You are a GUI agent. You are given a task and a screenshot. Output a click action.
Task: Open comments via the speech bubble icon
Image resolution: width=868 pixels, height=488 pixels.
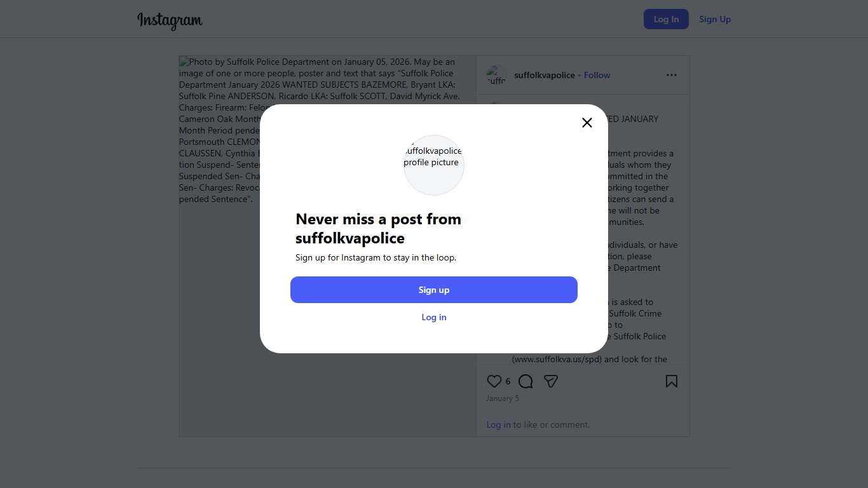click(526, 381)
